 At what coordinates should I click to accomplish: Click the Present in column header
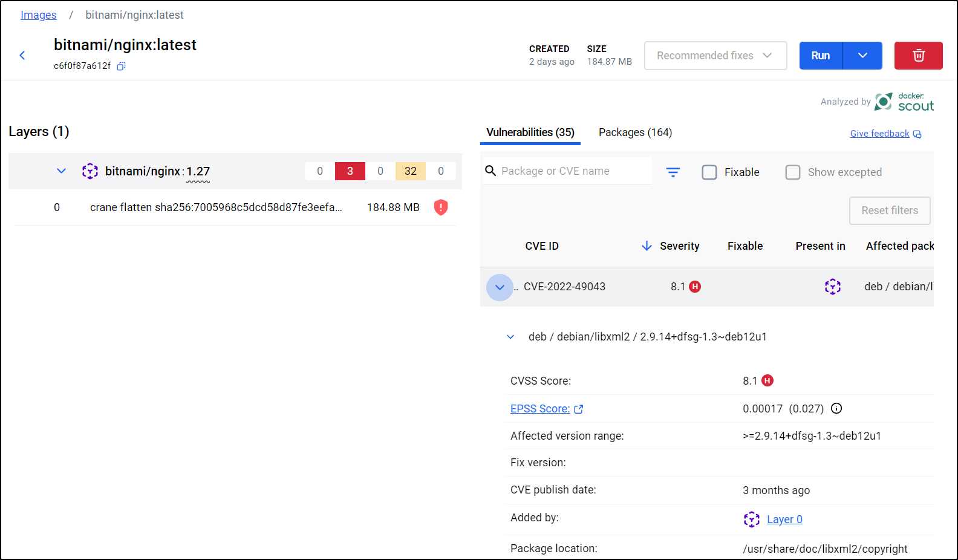click(x=820, y=246)
